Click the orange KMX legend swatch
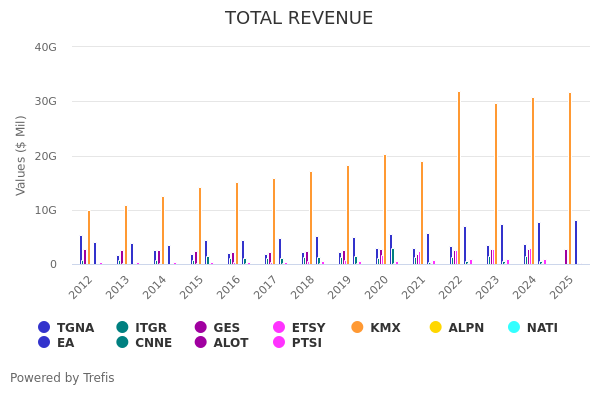 point(357,327)
